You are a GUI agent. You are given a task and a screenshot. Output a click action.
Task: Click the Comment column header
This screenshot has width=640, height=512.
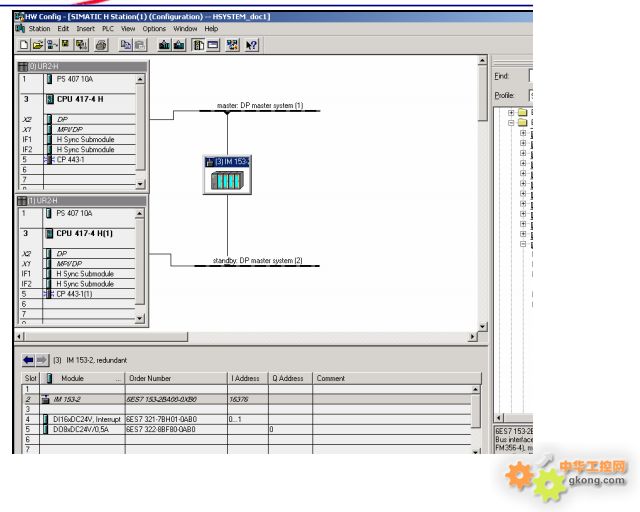[397, 378]
